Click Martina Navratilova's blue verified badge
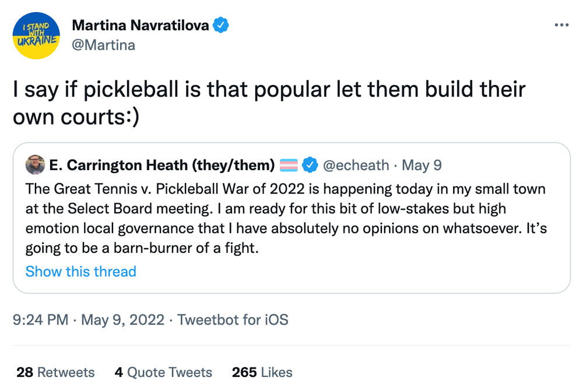 [x=221, y=25]
